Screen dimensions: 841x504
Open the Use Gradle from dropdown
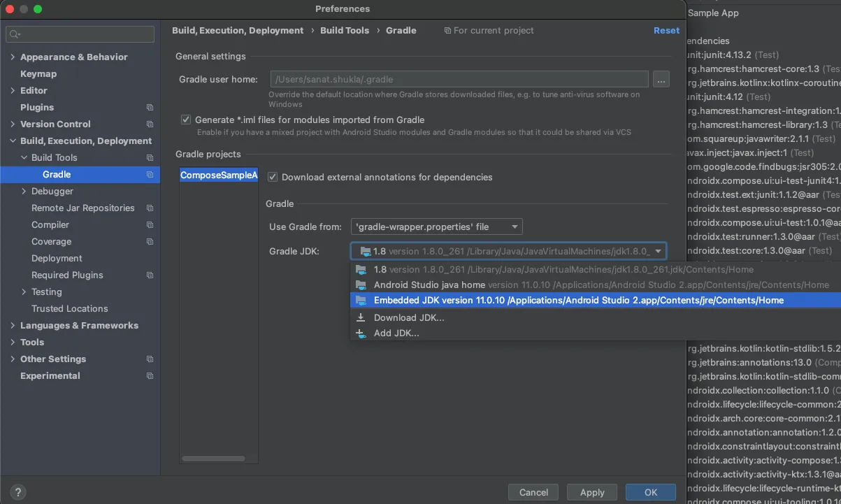point(436,226)
